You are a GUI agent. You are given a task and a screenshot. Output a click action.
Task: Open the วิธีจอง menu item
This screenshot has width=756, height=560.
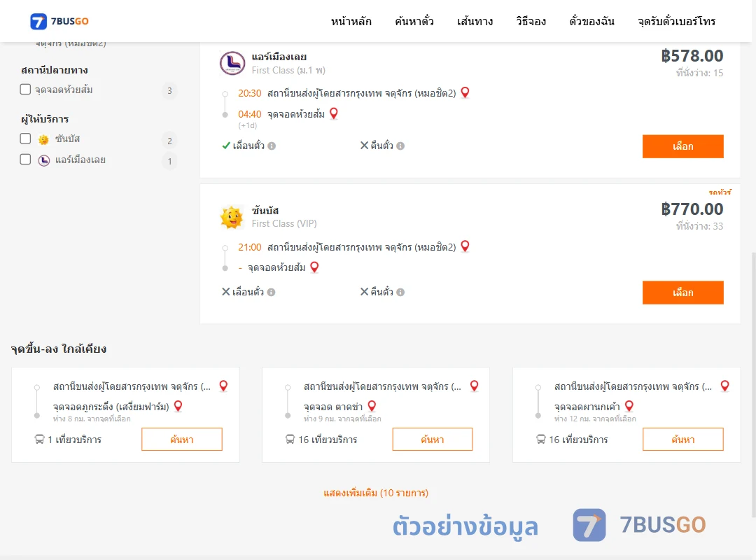pos(531,21)
